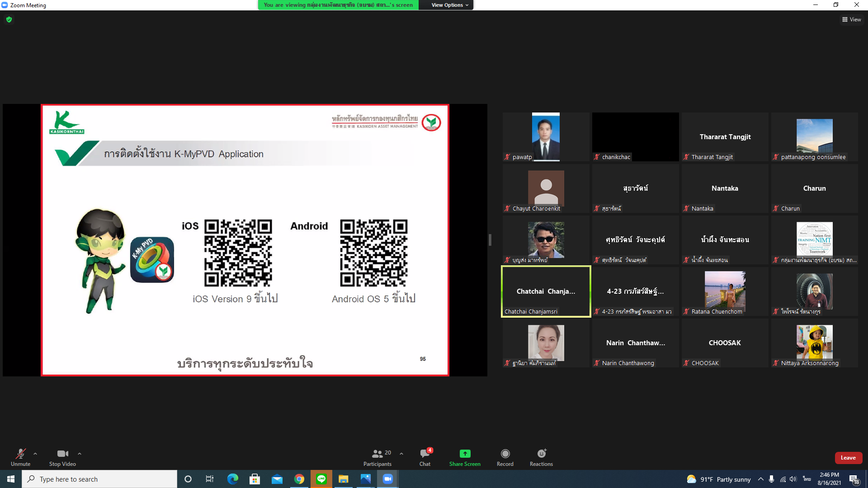Expand participants options arrow
Screen dimensions: 868x488
[401, 453]
